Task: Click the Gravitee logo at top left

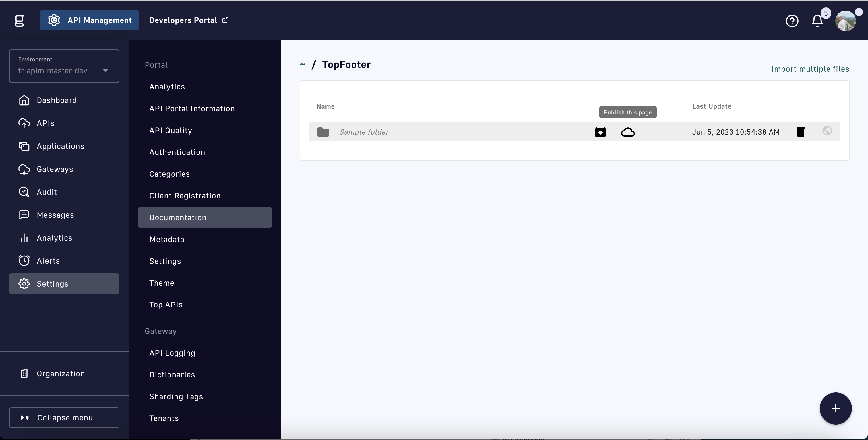Action: tap(20, 21)
